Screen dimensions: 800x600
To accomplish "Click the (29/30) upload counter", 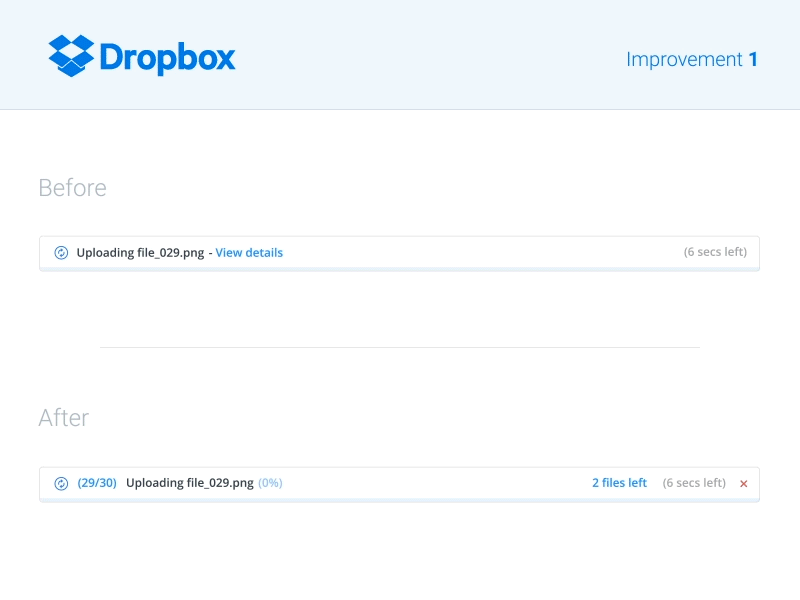I will (x=97, y=483).
